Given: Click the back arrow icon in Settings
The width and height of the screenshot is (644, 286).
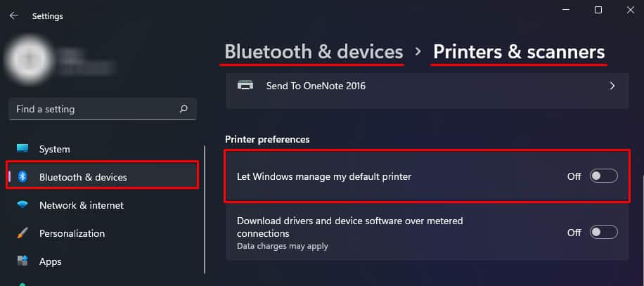Looking at the screenshot, I should [14, 15].
